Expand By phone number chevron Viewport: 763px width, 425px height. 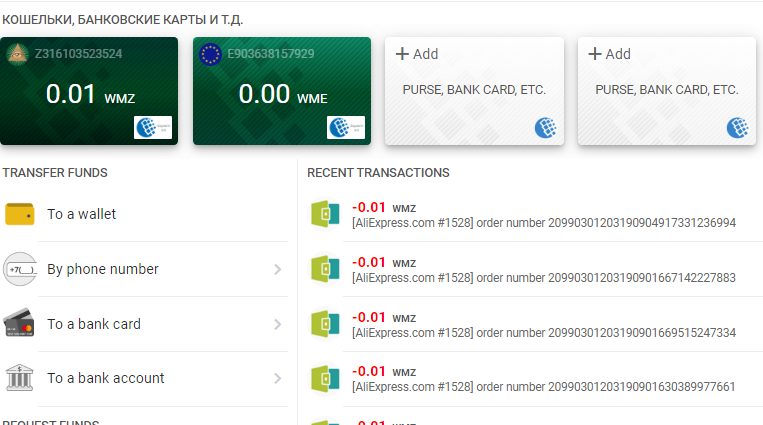click(x=277, y=269)
